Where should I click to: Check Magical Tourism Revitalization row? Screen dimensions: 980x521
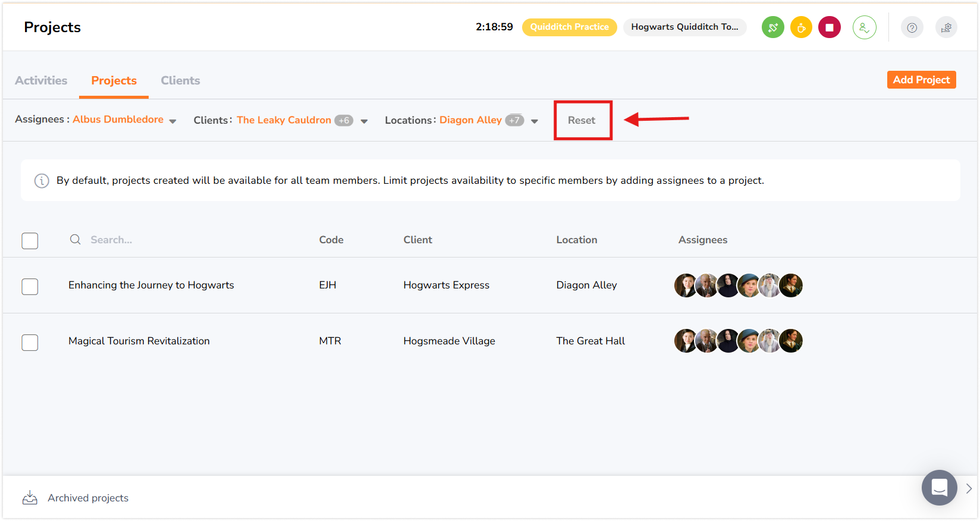30,343
